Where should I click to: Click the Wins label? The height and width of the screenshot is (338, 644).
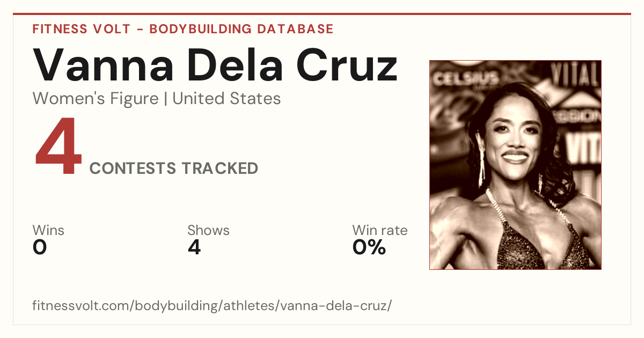[x=48, y=231]
